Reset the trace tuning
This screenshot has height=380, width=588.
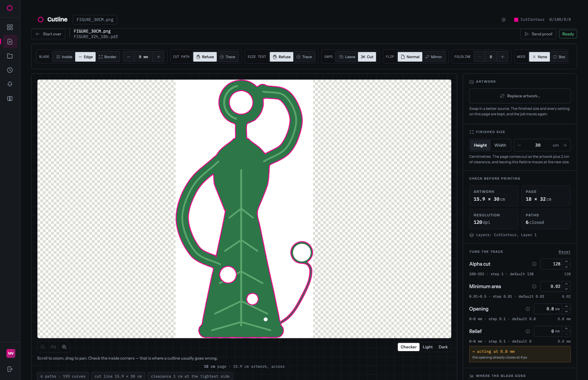tap(564, 252)
